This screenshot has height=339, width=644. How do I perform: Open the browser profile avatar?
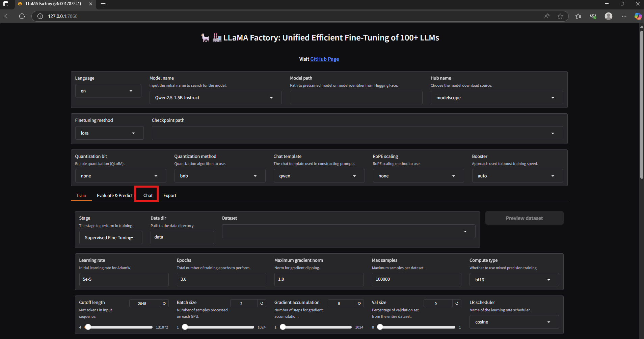pos(609,16)
